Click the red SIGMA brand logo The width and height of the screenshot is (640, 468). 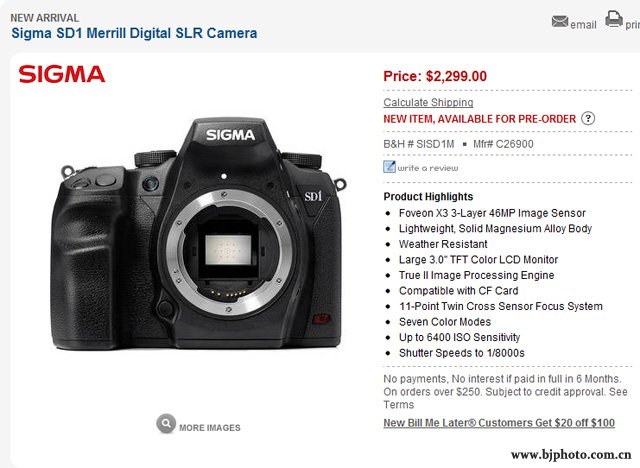click(x=62, y=74)
